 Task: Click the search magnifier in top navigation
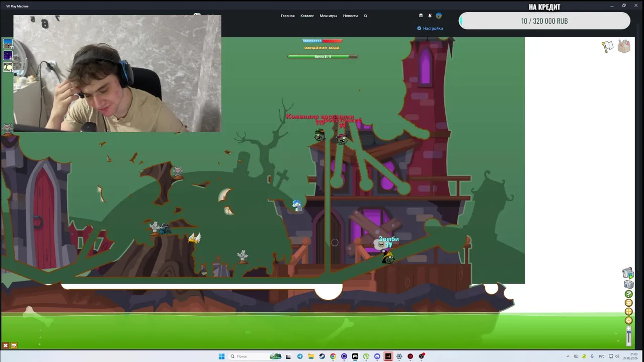[366, 16]
